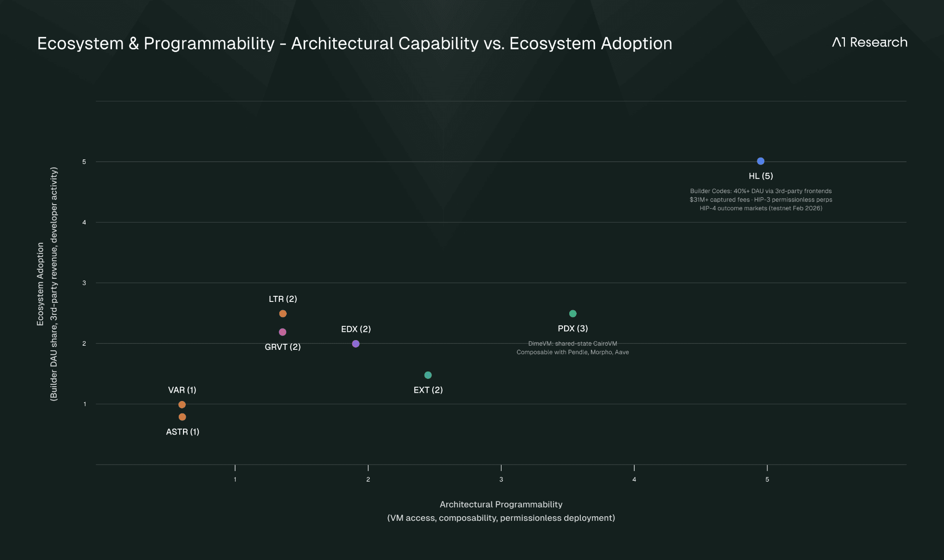
Task: Click the Ecosystem Adoption axis title
Action: pos(40,284)
